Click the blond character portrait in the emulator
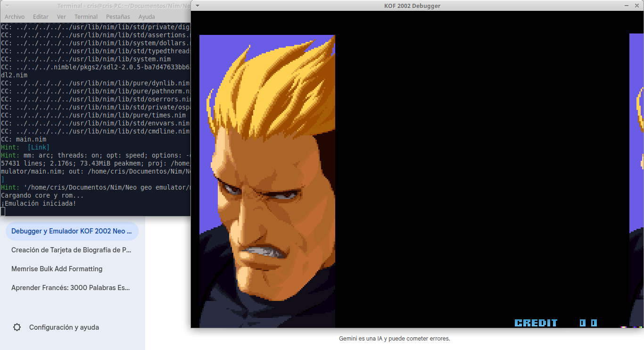This screenshot has width=644, height=350. (267, 181)
